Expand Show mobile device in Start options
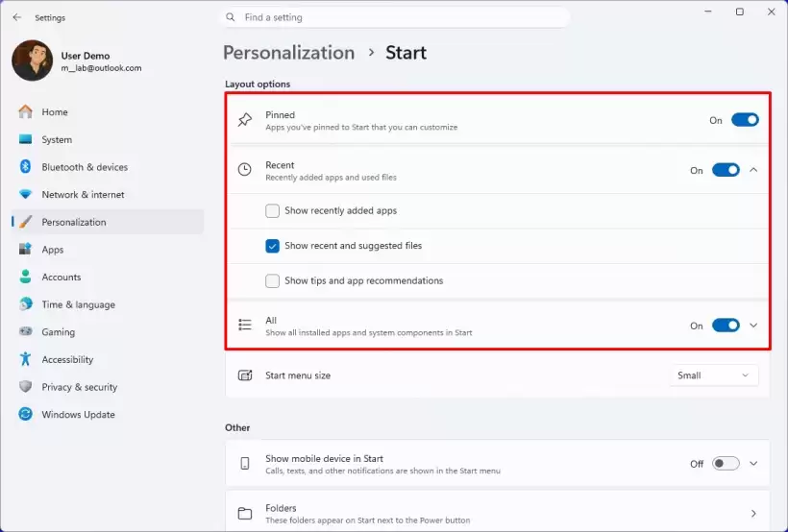Image resolution: width=788 pixels, height=532 pixels. [x=753, y=463]
